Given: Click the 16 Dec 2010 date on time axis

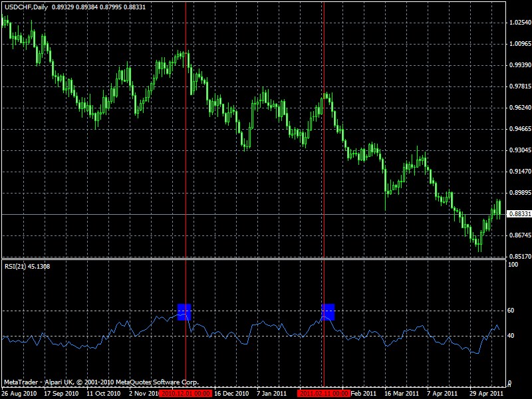Looking at the screenshot, I should click(x=231, y=393).
